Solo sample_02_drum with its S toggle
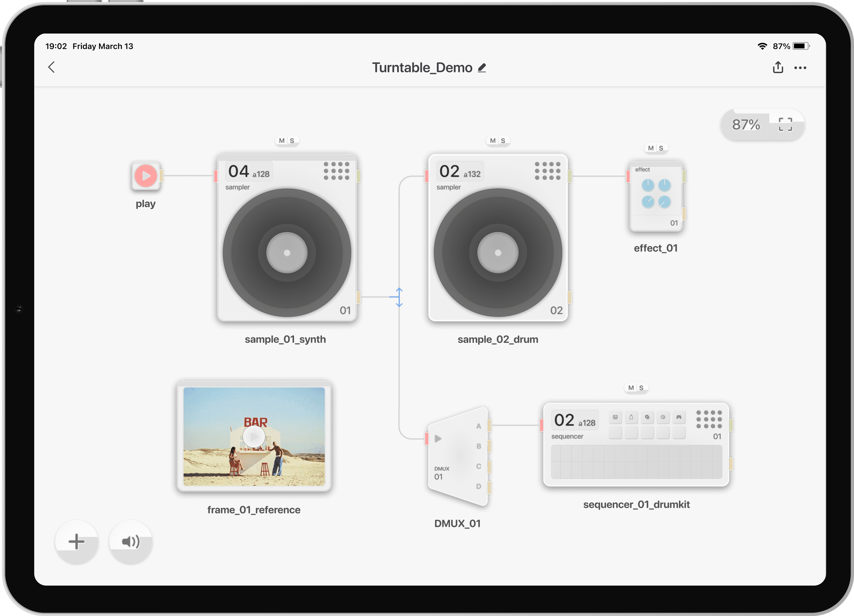Screen dimensions: 854x616 (503, 140)
